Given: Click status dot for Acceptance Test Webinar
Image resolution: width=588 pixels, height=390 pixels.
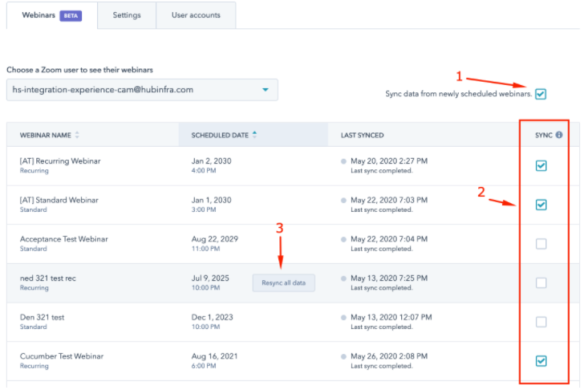Looking at the screenshot, I should tap(345, 239).
